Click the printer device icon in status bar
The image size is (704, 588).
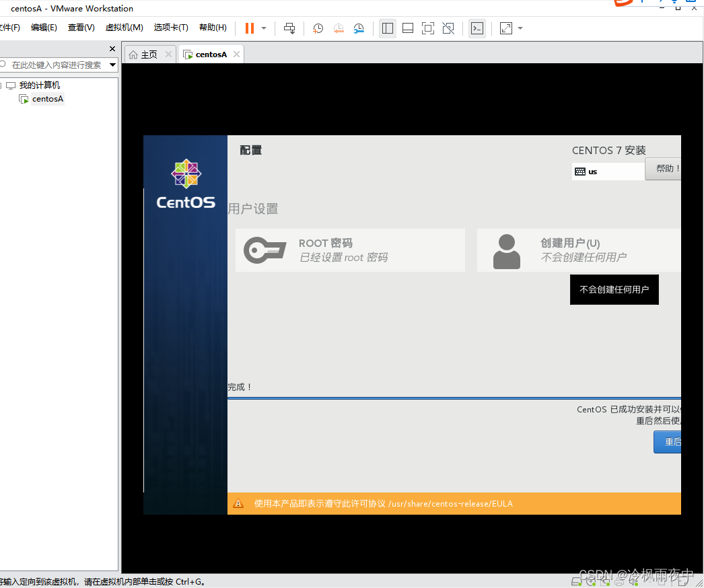coord(619,582)
